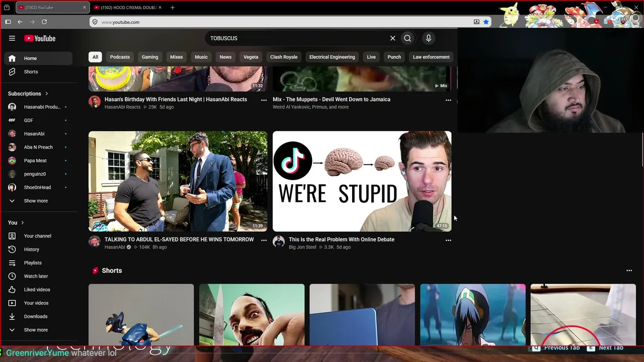Open a new browser tab
Image resolution: width=644 pixels, height=362 pixels.
173,8
